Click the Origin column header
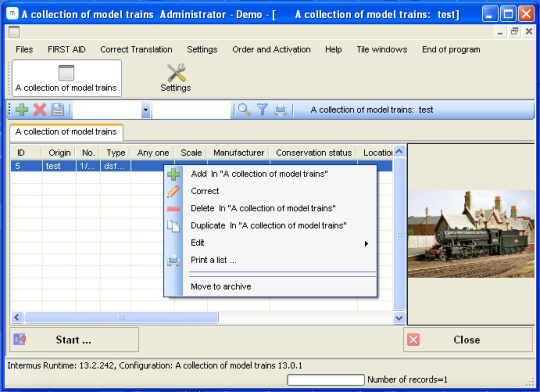The width and height of the screenshot is (540, 392). (x=59, y=153)
